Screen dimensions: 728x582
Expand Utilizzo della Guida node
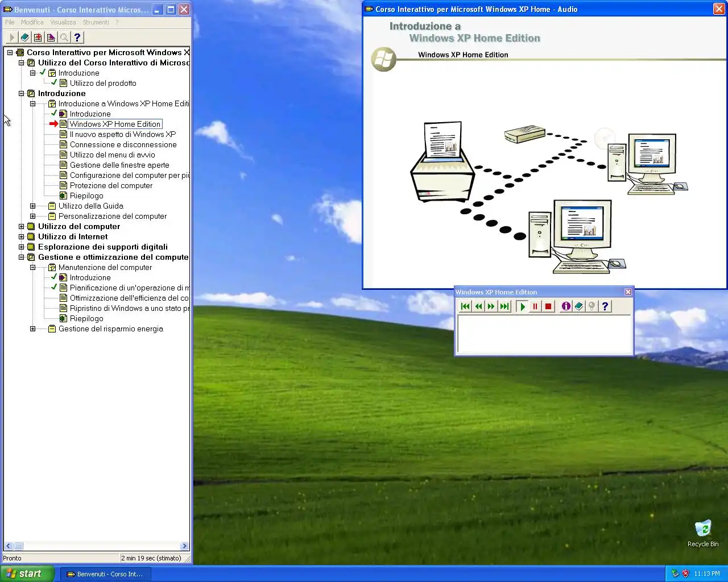(32, 206)
